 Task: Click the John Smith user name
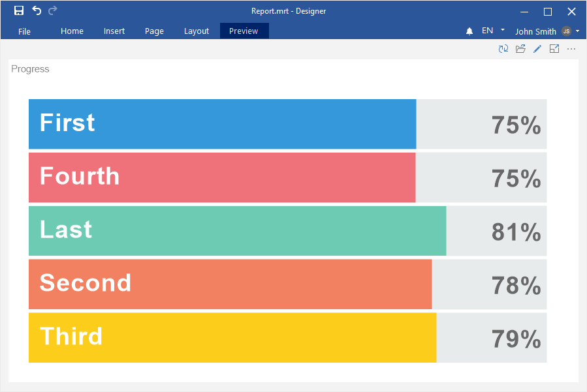pos(535,31)
